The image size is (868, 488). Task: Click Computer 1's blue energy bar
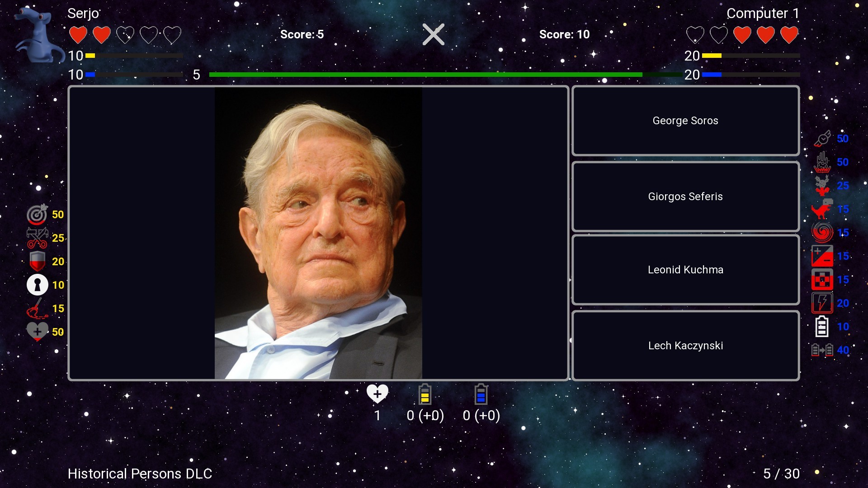pyautogui.click(x=751, y=75)
